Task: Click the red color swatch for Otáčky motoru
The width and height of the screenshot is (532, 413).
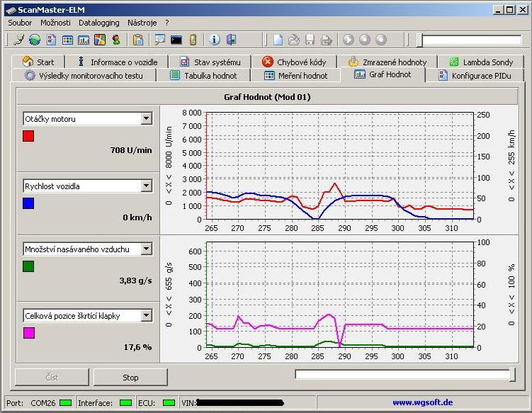Action: tap(28, 136)
